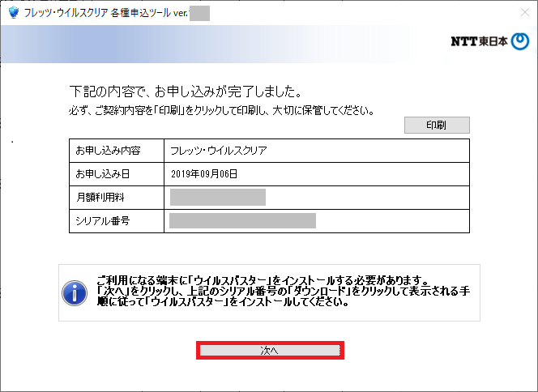
Task: Select the シリアル番号 label cell
Action: pos(102,221)
